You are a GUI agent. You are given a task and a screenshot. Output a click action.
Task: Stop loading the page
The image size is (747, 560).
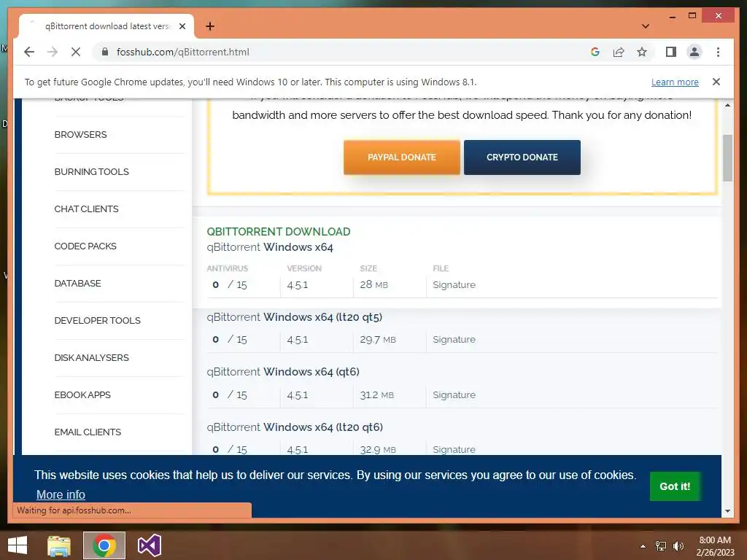[x=76, y=52]
